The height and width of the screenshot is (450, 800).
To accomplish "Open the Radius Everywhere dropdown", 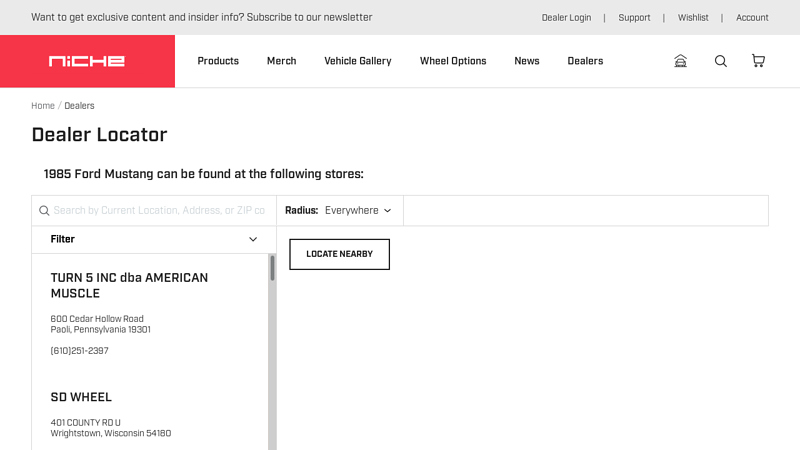I will coord(357,211).
